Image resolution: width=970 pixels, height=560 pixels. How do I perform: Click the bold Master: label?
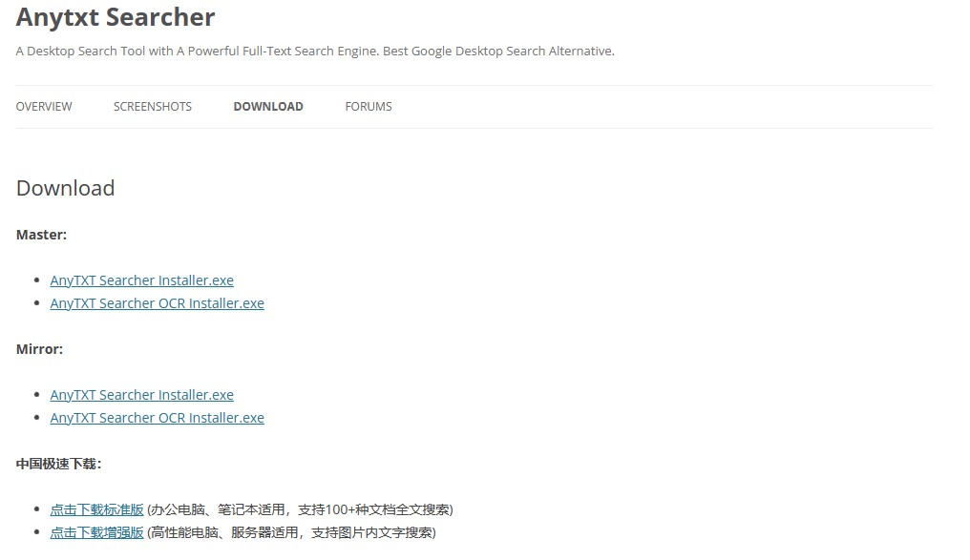[41, 235]
